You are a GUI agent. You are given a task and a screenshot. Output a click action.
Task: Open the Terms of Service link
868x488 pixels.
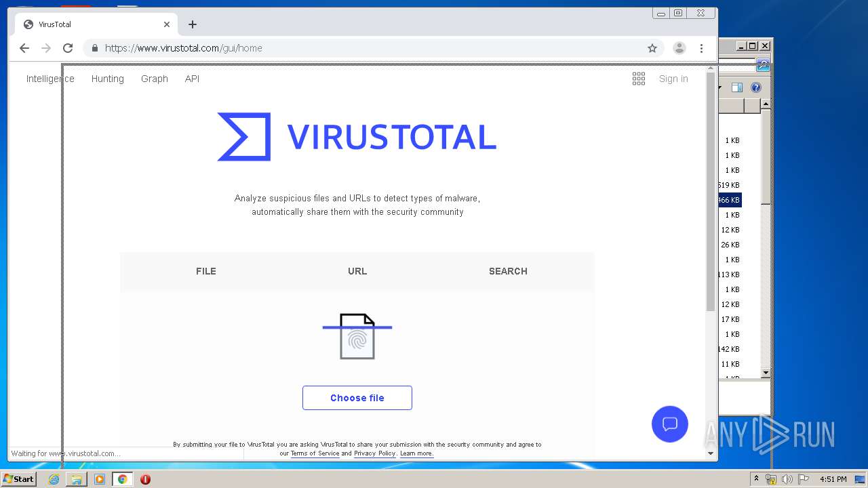(315, 453)
